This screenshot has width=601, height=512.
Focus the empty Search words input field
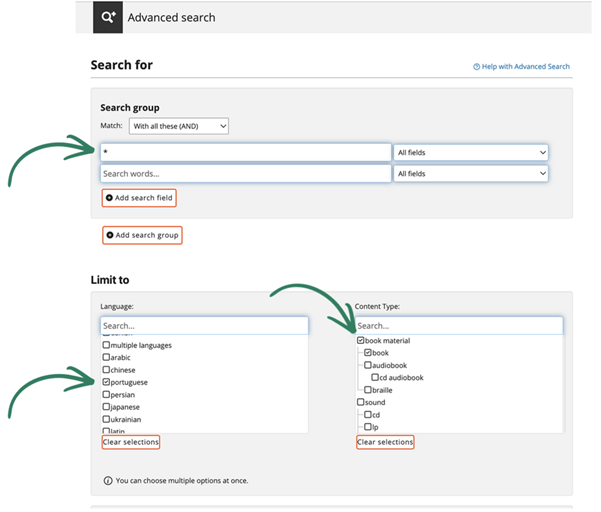coord(245,174)
